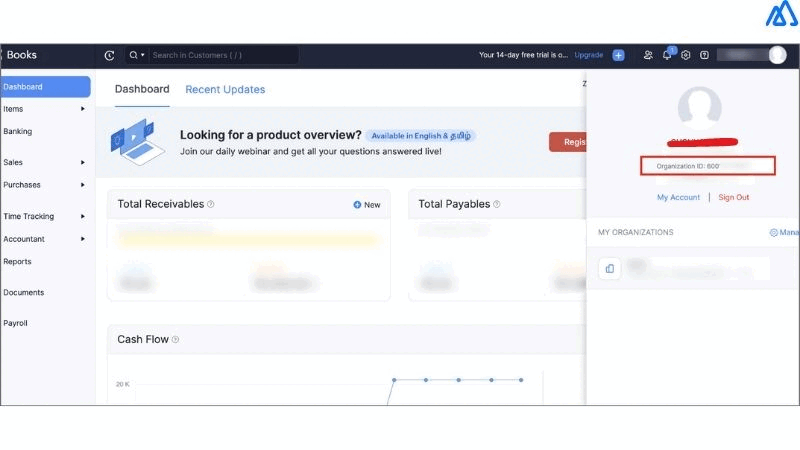This screenshot has height=450, width=800.
Task: Click the Total Payables help icon
Action: click(497, 204)
